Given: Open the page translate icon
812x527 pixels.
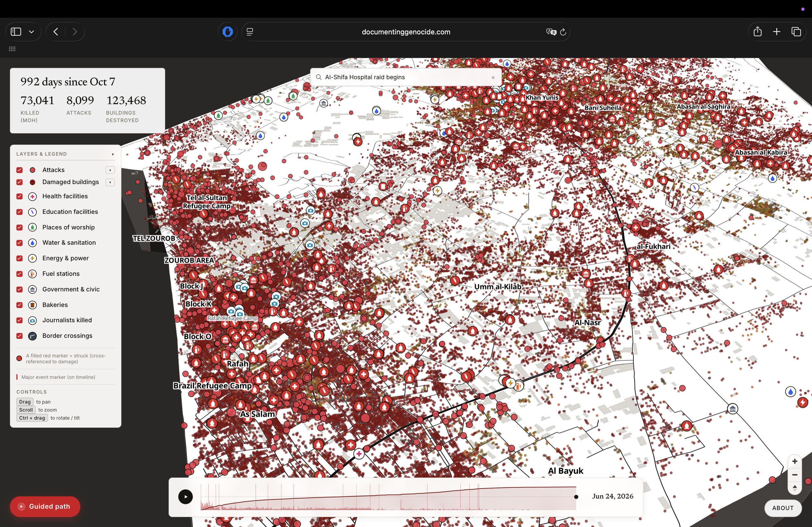Looking at the screenshot, I should [x=551, y=32].
